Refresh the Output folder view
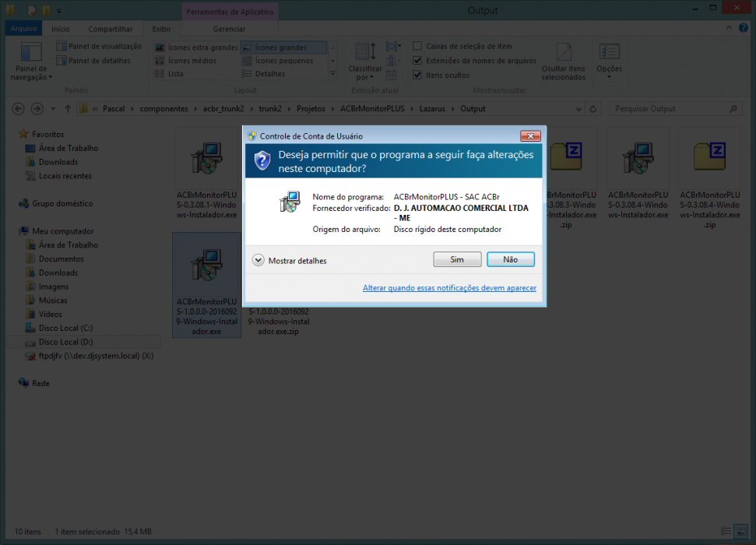756x545 pixels. pyautogui.click(x=593, y=109)
